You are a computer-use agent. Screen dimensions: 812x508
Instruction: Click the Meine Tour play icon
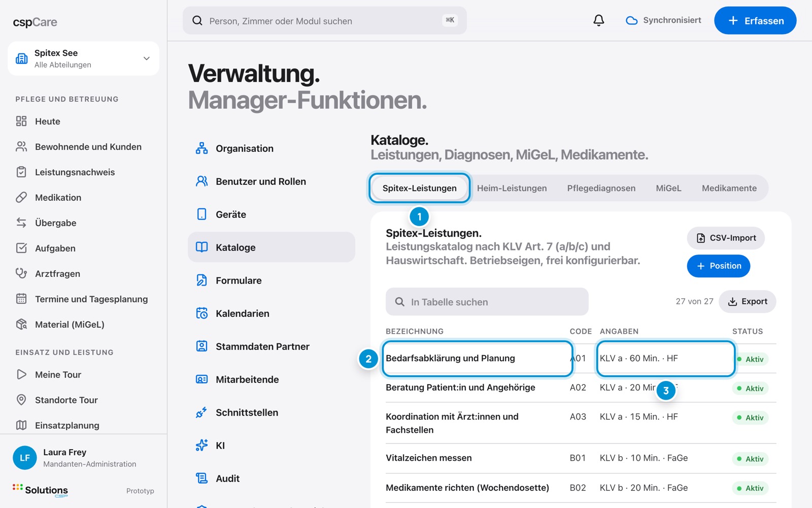pyautogui.click(x=21, y=374)
